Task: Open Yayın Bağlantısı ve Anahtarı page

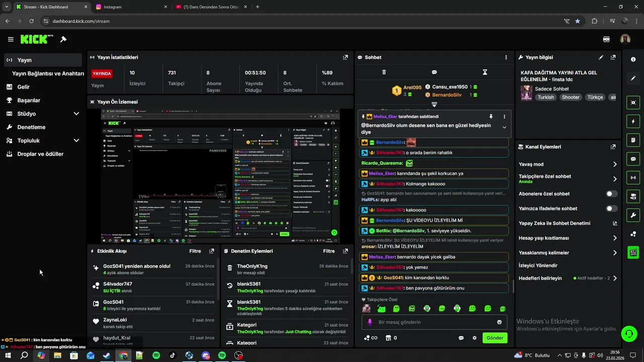Action: pyautogui.click(x=48, y=73)
